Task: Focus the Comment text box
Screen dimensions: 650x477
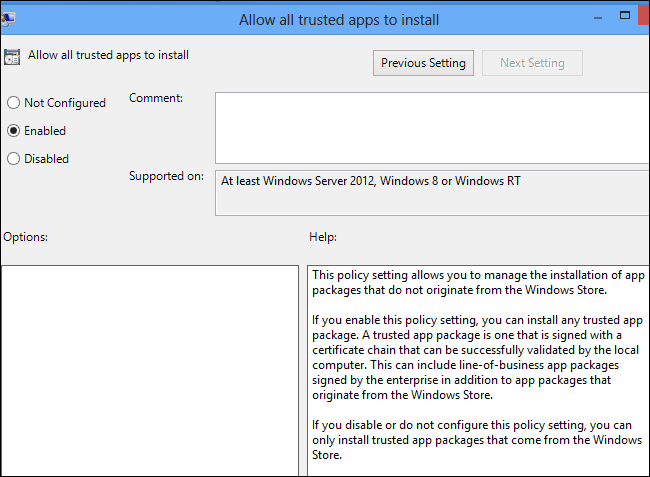Action: click(432, 127)
